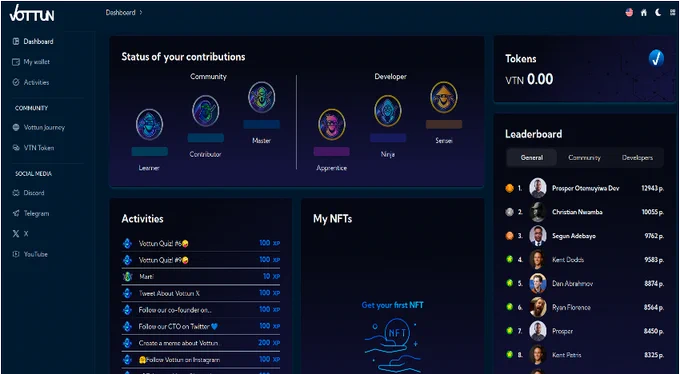
Task: Click the blue VTN checkmark token icon
Action: click(x=656, y=58)
